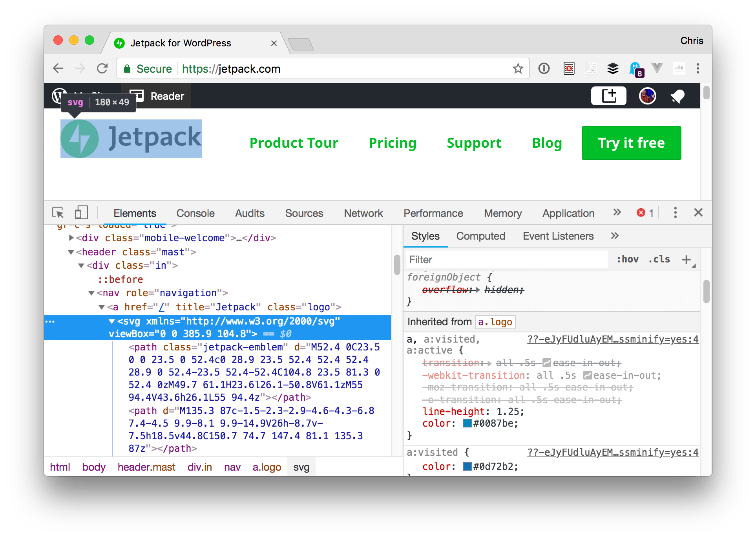Click the Try it free button
Screen dimensions: 756x539
631,143
